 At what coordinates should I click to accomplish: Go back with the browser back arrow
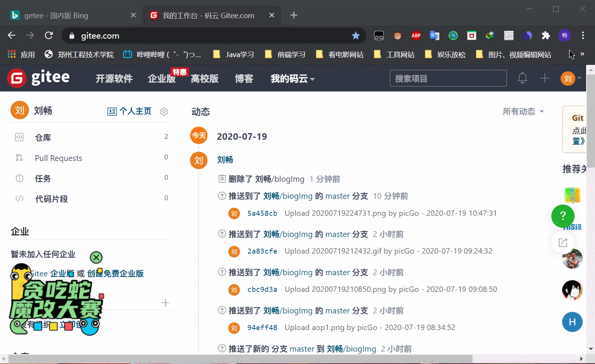(12, 36)
